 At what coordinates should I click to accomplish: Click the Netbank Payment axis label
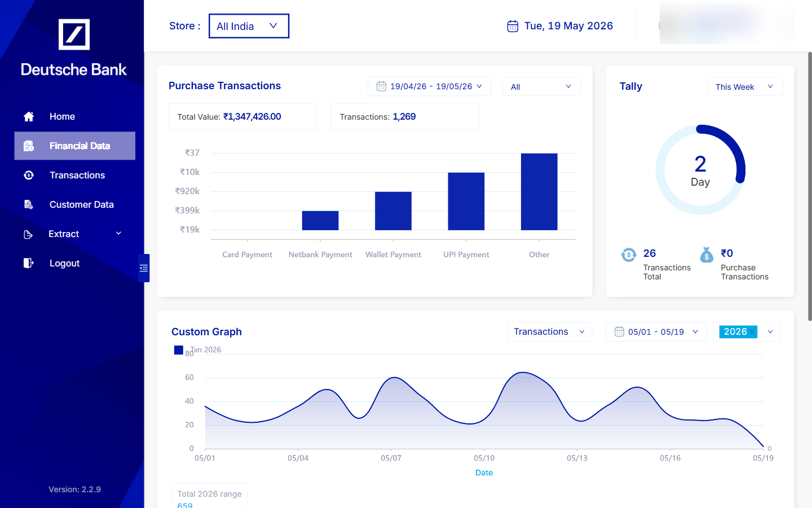pos(320,255)
